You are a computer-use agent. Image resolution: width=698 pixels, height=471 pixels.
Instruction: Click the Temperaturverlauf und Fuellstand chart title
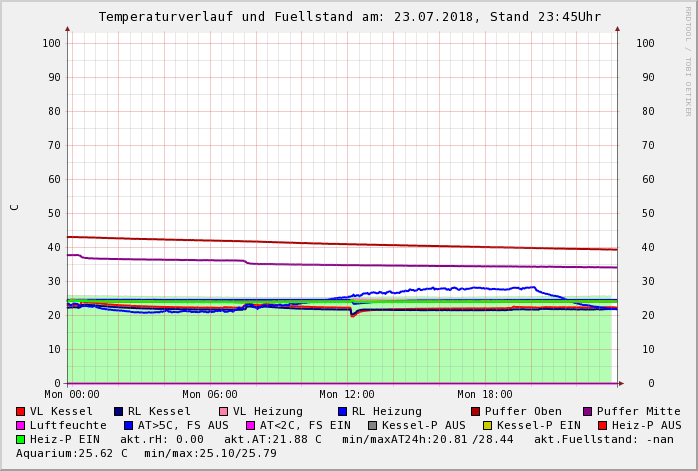349,17
